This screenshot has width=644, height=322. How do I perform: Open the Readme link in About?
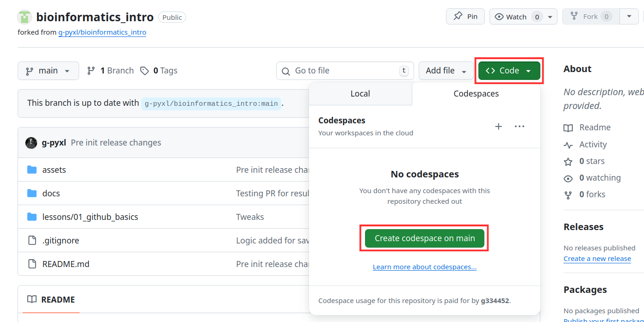click(587, 128)
